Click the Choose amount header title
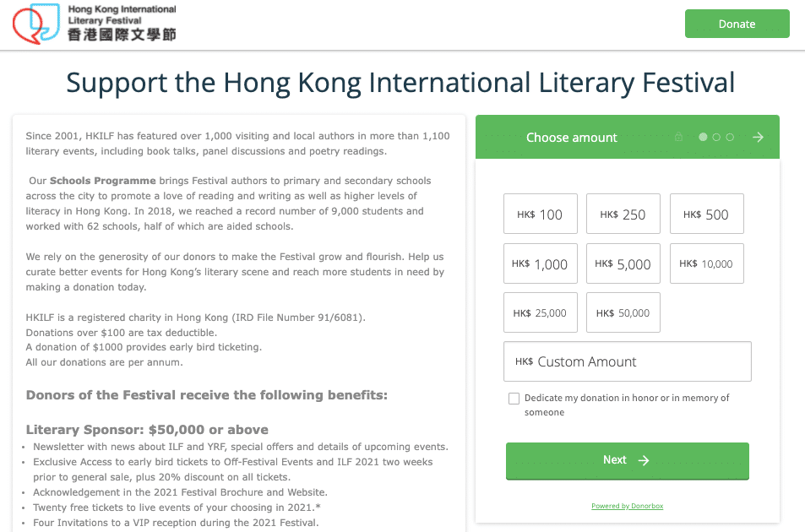The height and width of the screenshot is (532, 805). (572, 138)
